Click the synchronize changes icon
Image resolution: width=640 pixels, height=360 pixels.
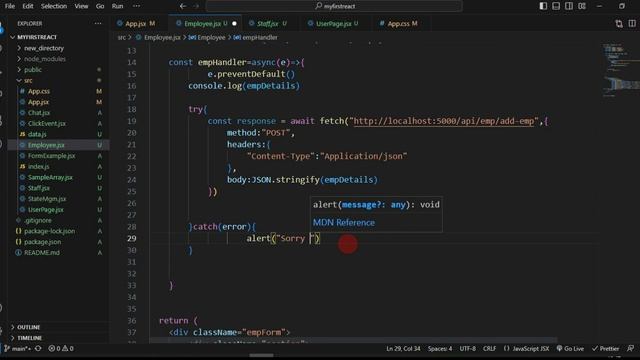tap(38, 349)
